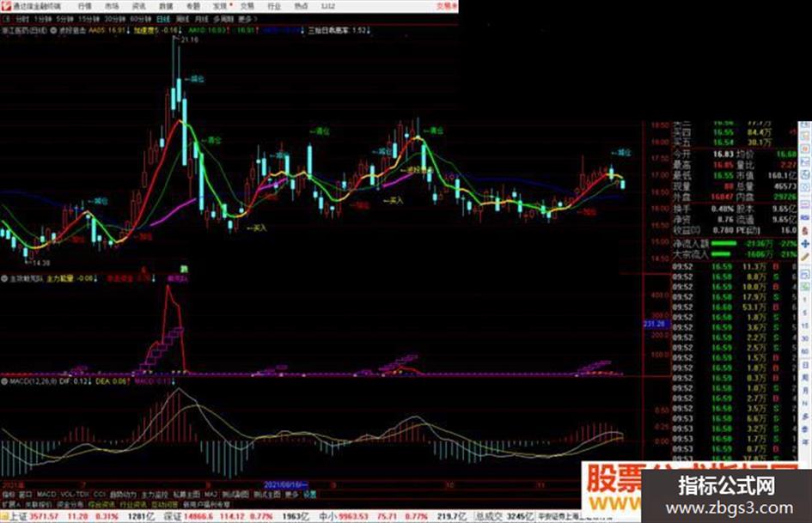The image size is (812, 523).
Task: Click the 月 monthly shortcut in right toolbar
Action: (805, 391)
